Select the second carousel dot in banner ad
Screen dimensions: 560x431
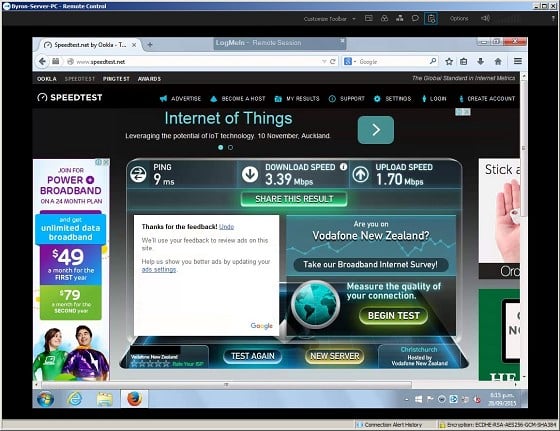coord(230,147)
